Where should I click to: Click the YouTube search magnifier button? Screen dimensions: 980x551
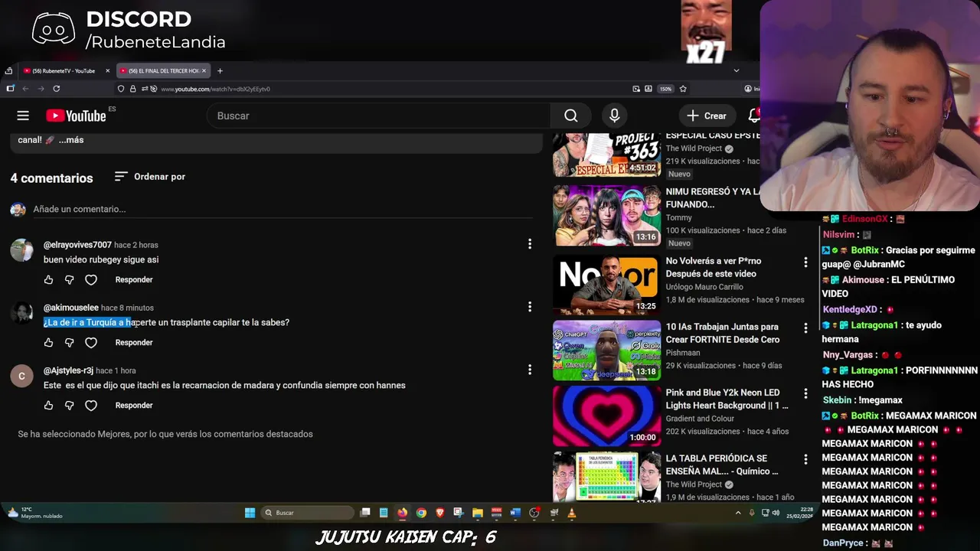tap(571, 116)
